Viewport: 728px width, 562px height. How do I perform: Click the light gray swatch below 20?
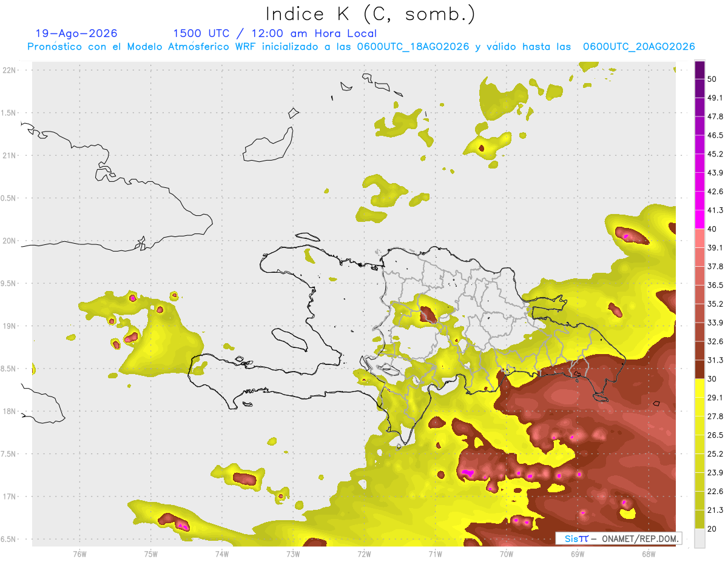(x=699, y=538)
